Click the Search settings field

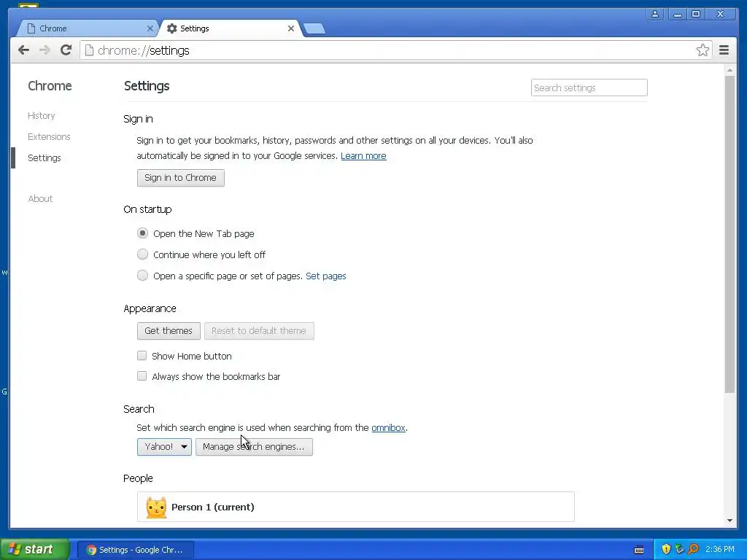pyautogui.click(x=589, y=87)
